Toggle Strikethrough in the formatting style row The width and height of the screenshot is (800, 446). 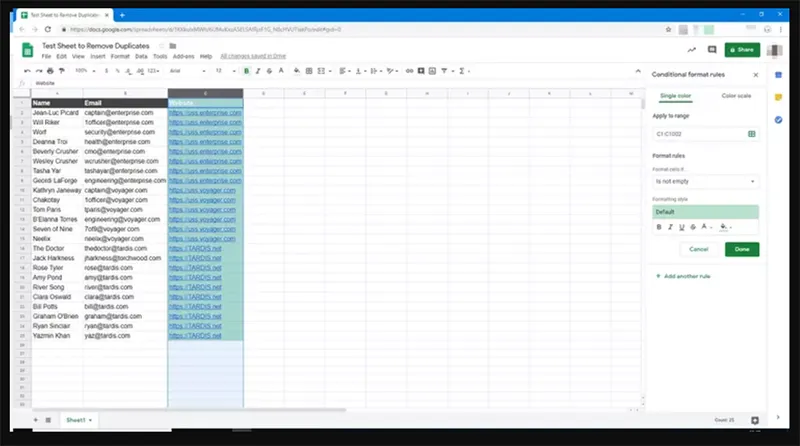[693, 227]
